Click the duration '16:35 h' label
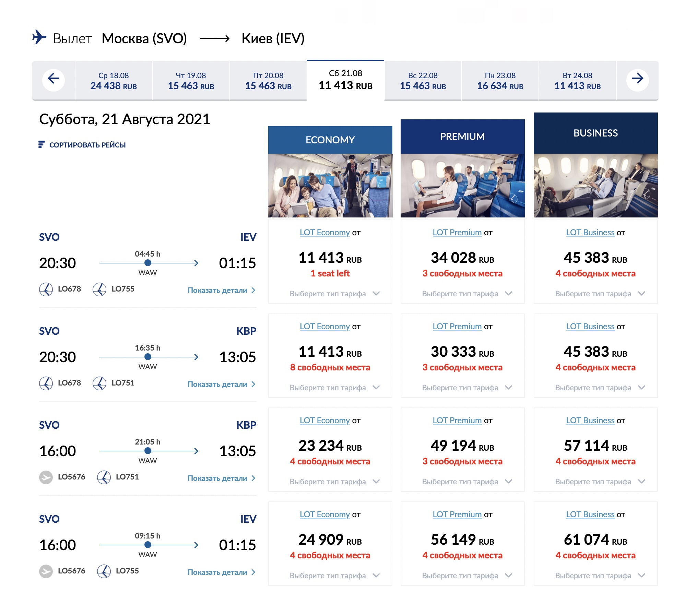The width and height of the screenshot is (686, 616). tap(147, 348)
